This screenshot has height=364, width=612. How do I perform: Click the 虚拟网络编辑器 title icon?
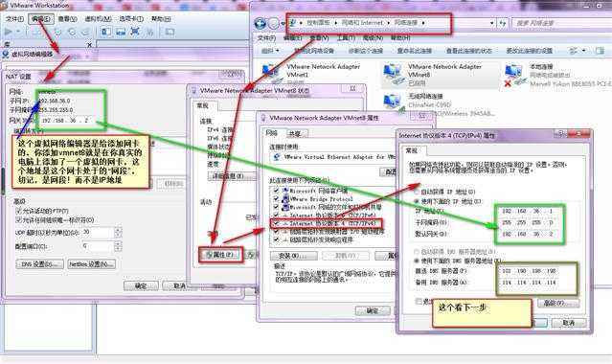(x=6, y=55)
